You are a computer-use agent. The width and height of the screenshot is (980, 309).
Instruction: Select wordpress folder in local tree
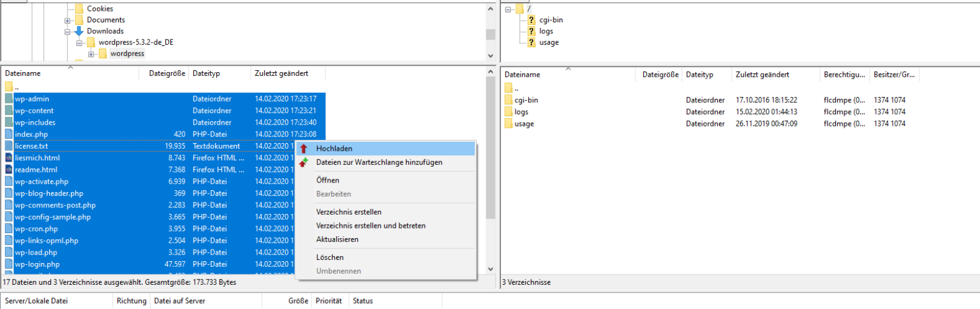pos(127,54)
